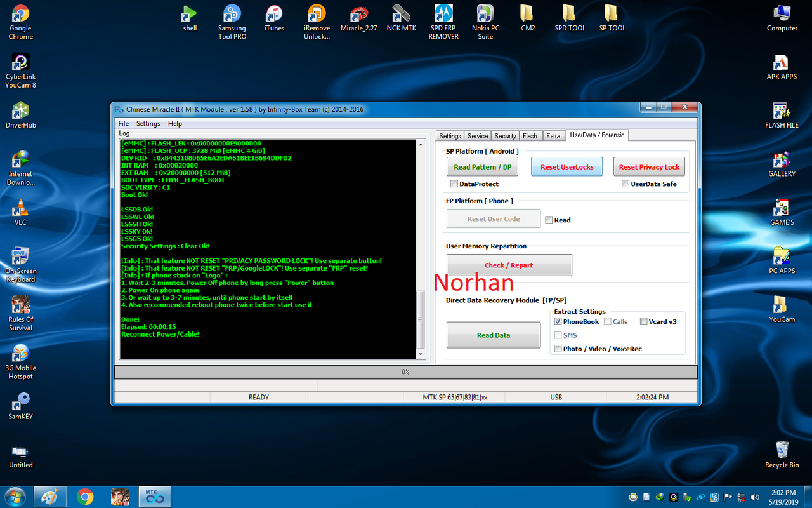This screenshot has width=812, height=508.
Task: Open the APK APPS desktop shortcut
Action: [x=782, y=67]
